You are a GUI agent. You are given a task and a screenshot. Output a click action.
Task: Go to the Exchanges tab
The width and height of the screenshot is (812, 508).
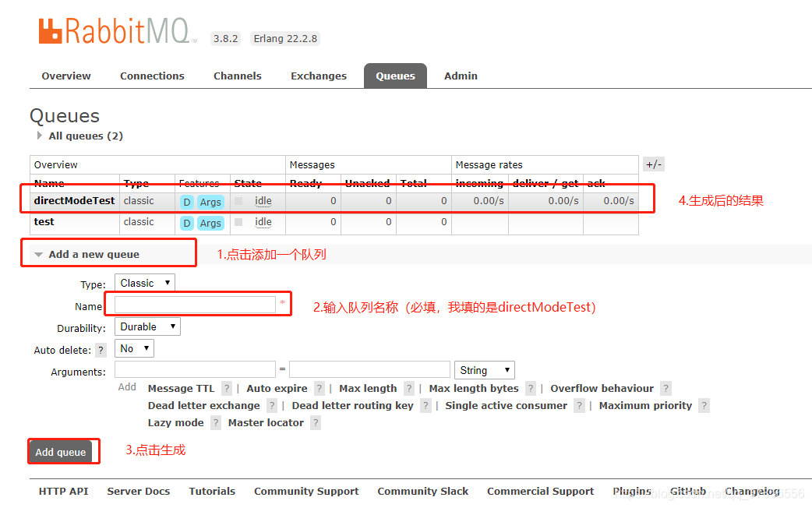coord(319,76)
